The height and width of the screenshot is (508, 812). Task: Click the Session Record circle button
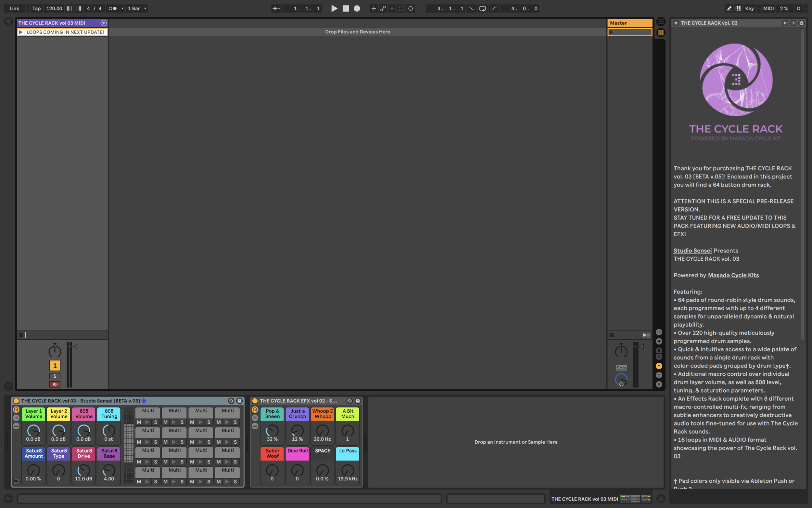411,8
